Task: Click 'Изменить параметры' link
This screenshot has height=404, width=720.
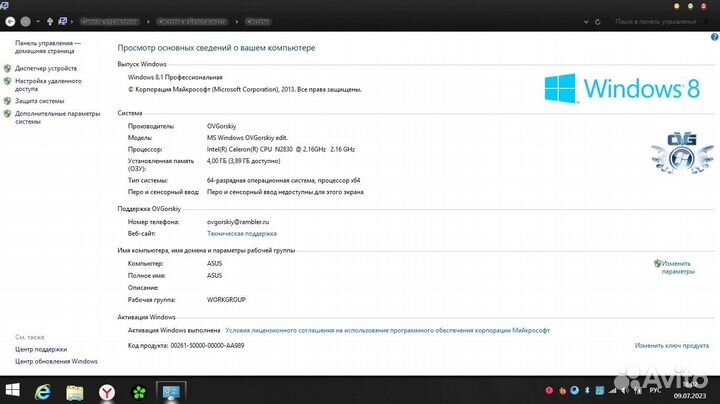Action: click(x=678, y=268)
